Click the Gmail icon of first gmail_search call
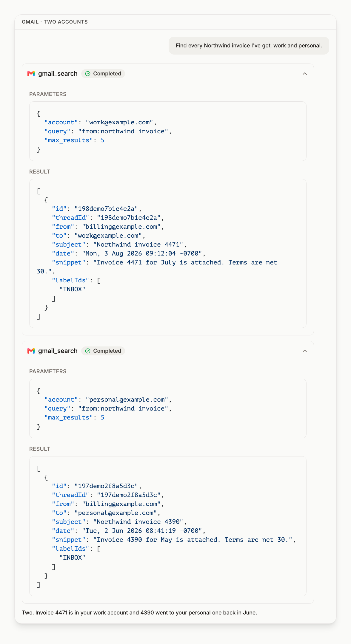Viewport: 351px width, 644px height. point(31,74)
